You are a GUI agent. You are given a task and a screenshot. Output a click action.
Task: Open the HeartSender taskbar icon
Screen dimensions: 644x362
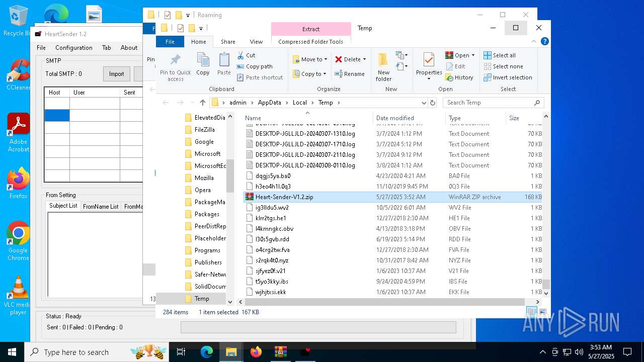click(305, 352)
